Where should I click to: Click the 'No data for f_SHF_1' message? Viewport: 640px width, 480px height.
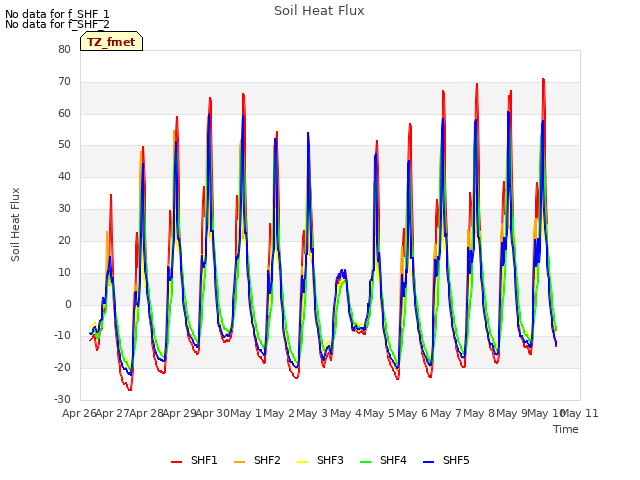(x=57, y=14)
